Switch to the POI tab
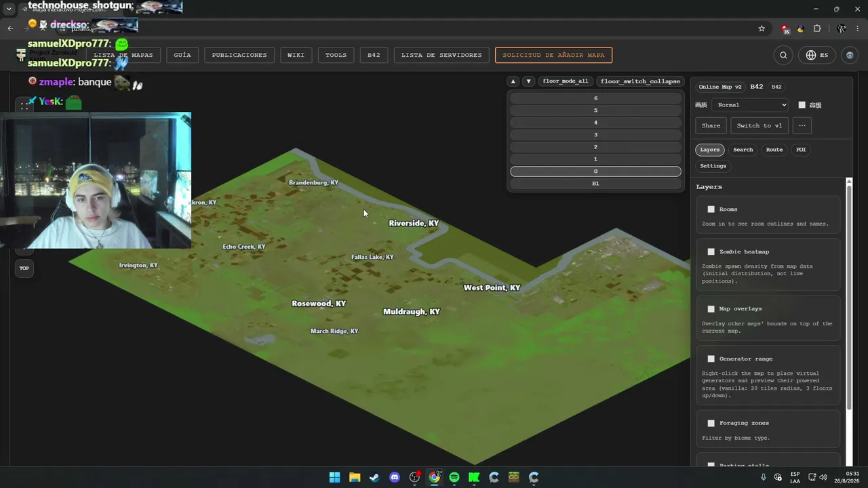This screenshot has width=868, height=488. pos(801,150)
